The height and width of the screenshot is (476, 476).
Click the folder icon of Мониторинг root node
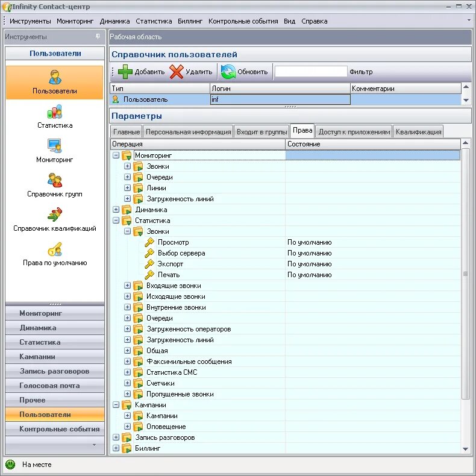tap(127, 155)
